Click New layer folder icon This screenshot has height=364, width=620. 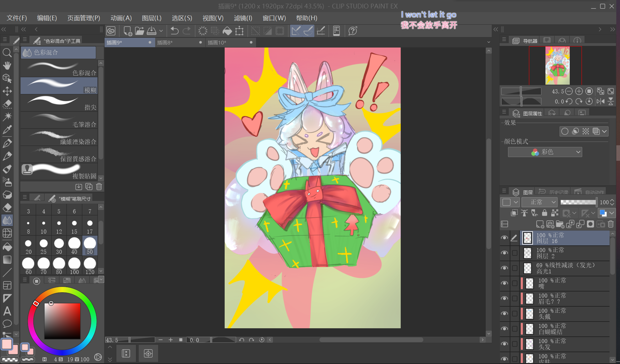click(560, 224)
